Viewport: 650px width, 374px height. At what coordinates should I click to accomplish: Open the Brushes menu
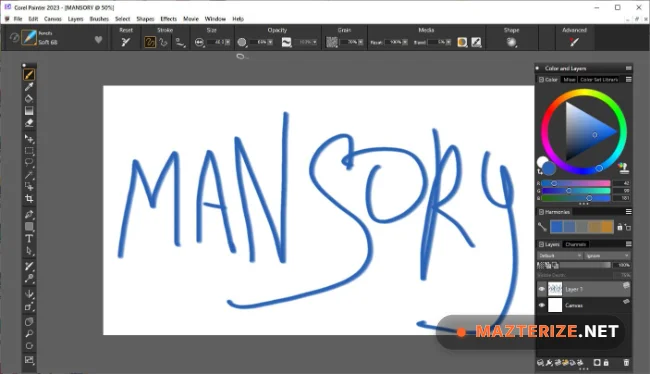point(99,19)
